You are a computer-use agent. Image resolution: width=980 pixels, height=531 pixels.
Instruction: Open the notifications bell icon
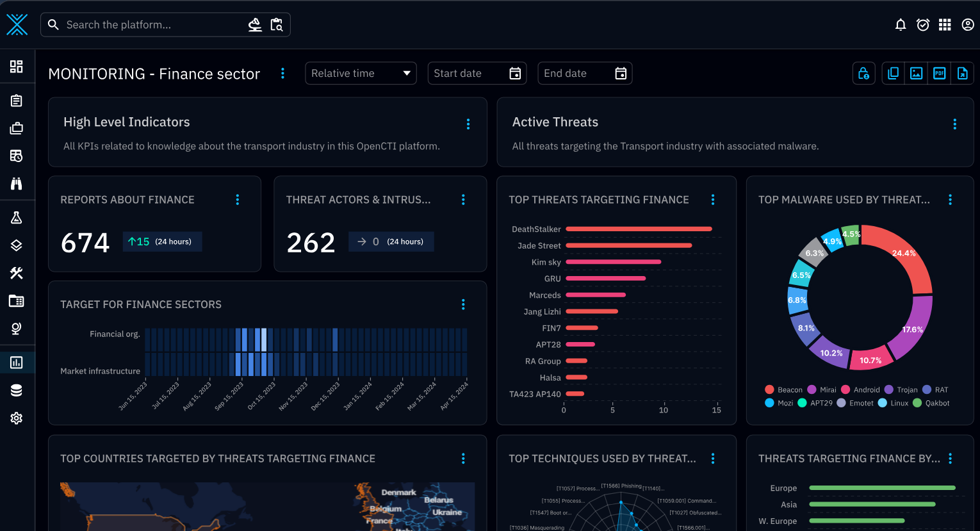[x=901, y=25]
